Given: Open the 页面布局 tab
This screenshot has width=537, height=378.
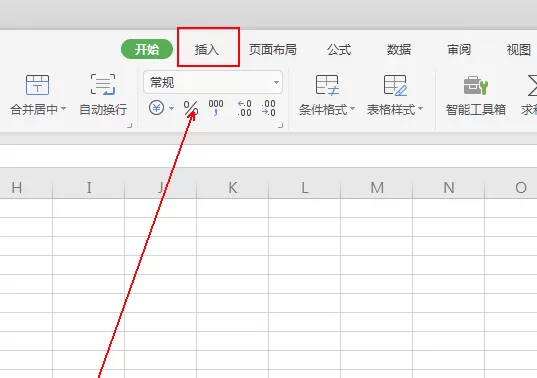Looking at the screenshot, I should point(273,50).
